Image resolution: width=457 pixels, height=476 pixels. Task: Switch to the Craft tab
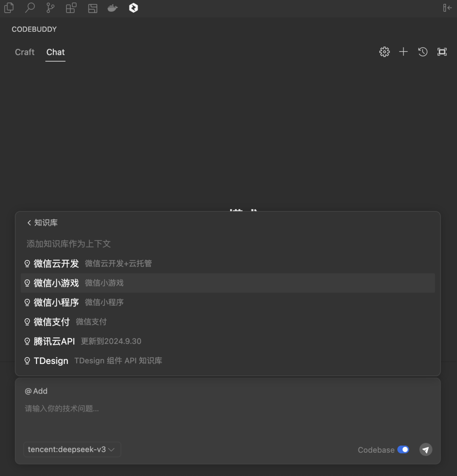[25, 52]
